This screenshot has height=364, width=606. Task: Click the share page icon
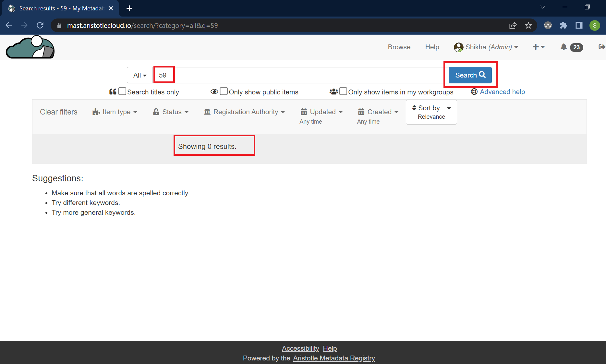click(x=513, y=26)
